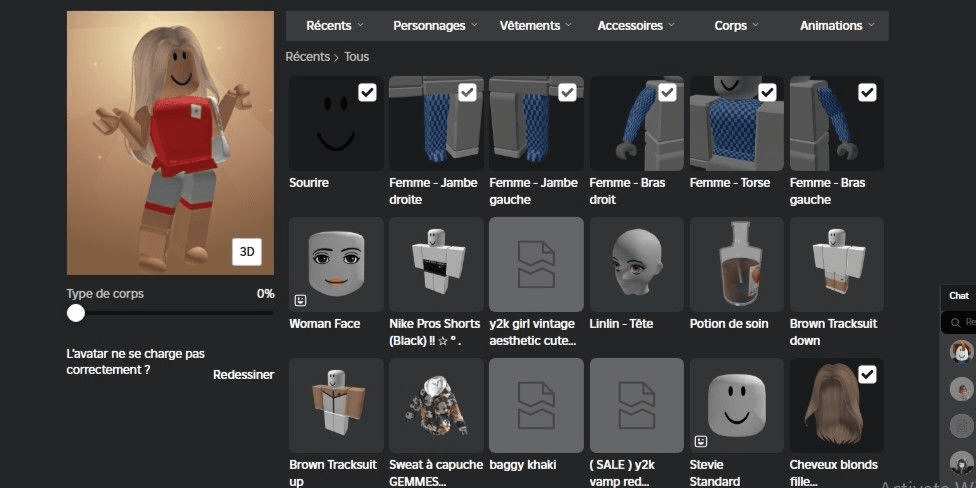Select (SALE) y2k vamp red item
Image resolution: width=976 pixels, height=488 pixels.
tap(636, 405)
